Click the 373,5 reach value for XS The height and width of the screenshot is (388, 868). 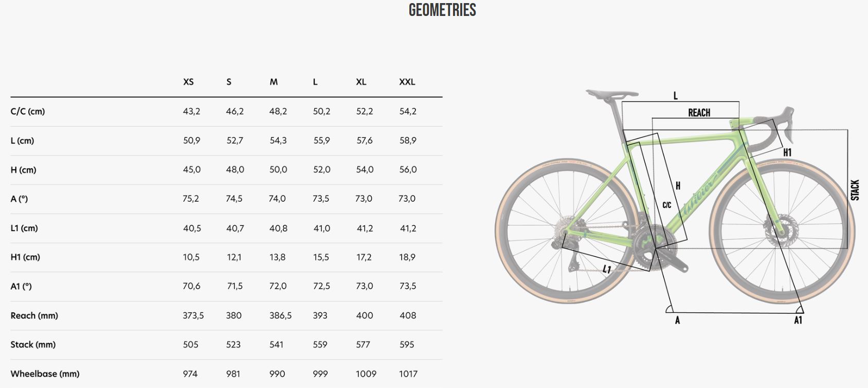click(193, 315)
